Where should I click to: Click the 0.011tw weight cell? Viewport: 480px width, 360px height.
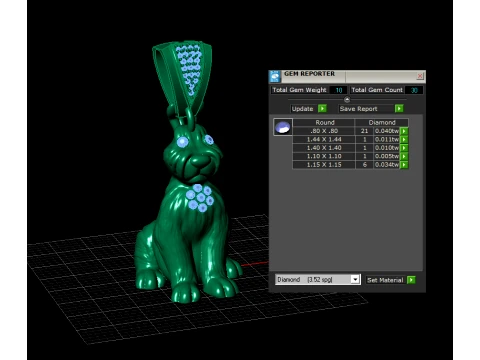387,139
